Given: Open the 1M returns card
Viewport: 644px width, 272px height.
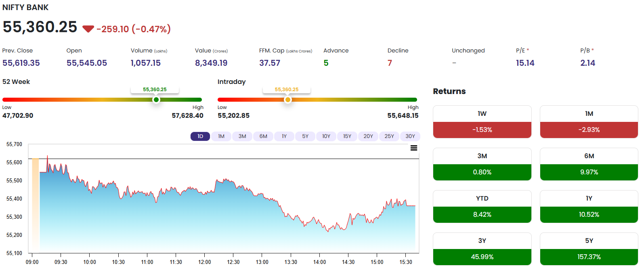Looking at the screenshot, I should tap(589, 122).
